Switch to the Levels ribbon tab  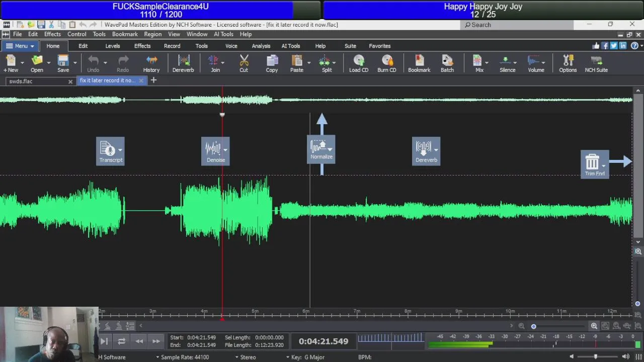coord(113,46)
